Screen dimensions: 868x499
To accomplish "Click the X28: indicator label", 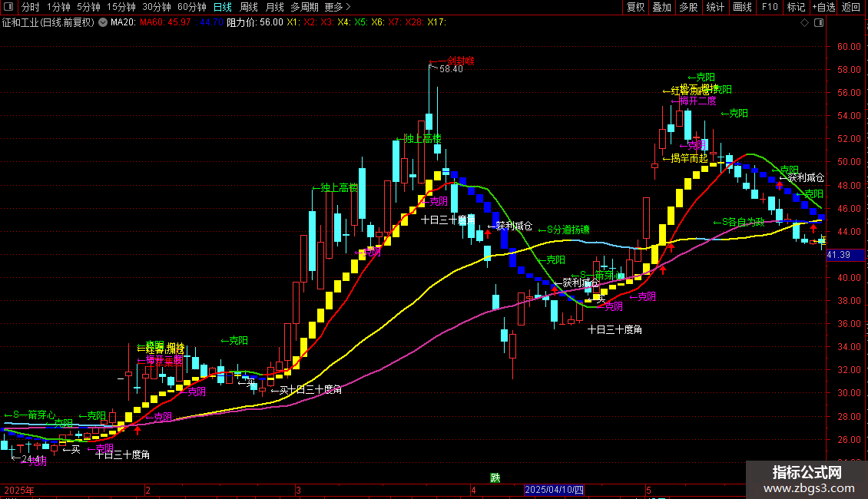I will [414, 23].
